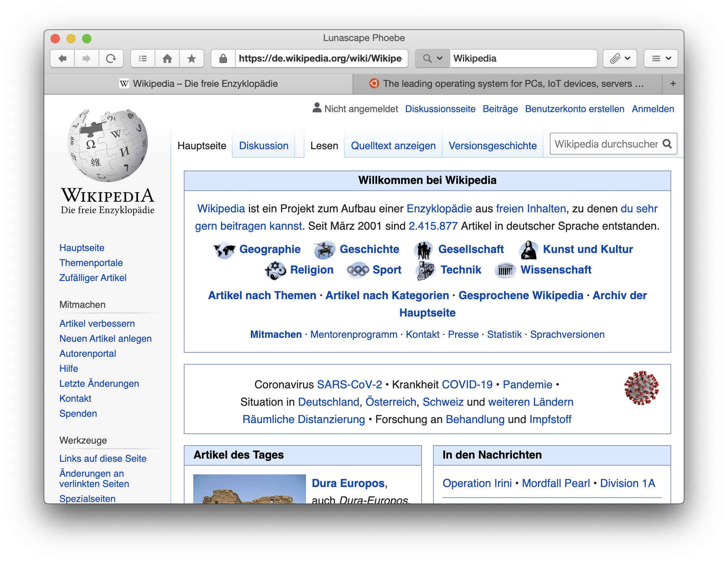Open the search engine magnifier dropdown
This screenshot has height=562, width=728.
click(433, 58)
